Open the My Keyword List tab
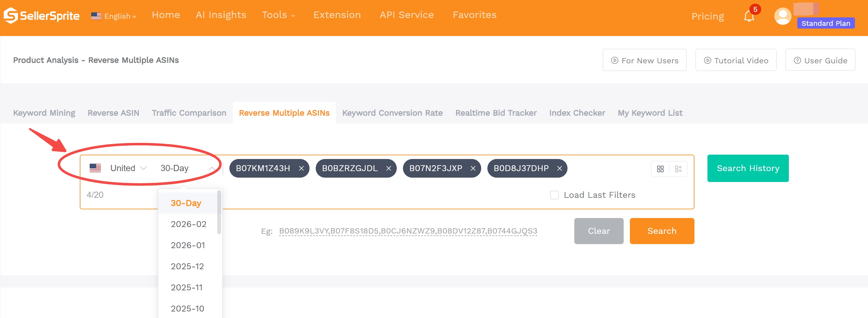Screen dimensions: 868x318 pos(650,113)
